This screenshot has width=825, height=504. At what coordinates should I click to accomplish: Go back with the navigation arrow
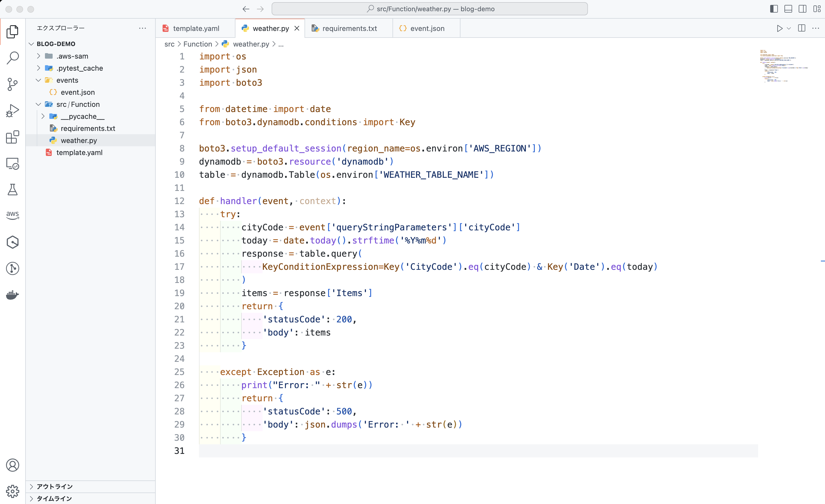pos(246,9)
